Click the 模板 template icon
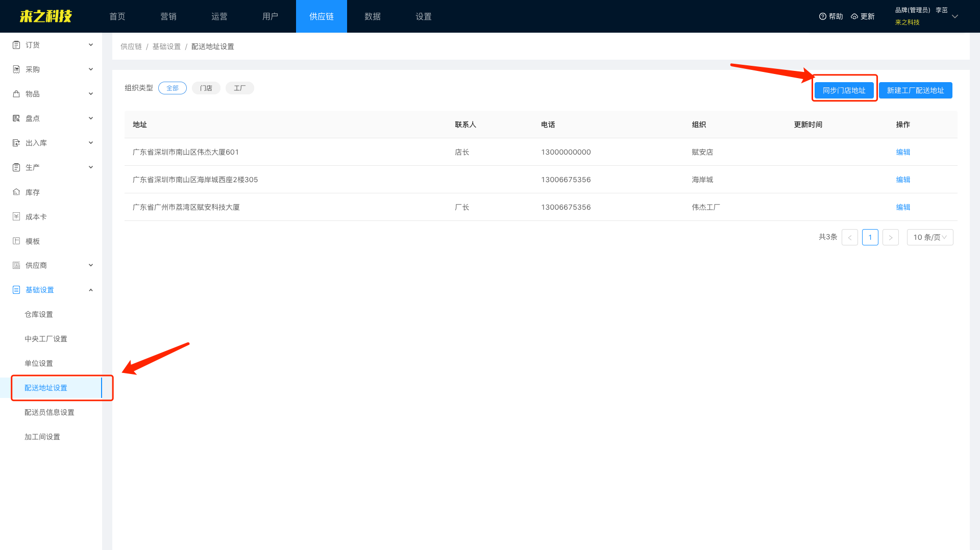 pyautogui.click(x=16, y=241)
